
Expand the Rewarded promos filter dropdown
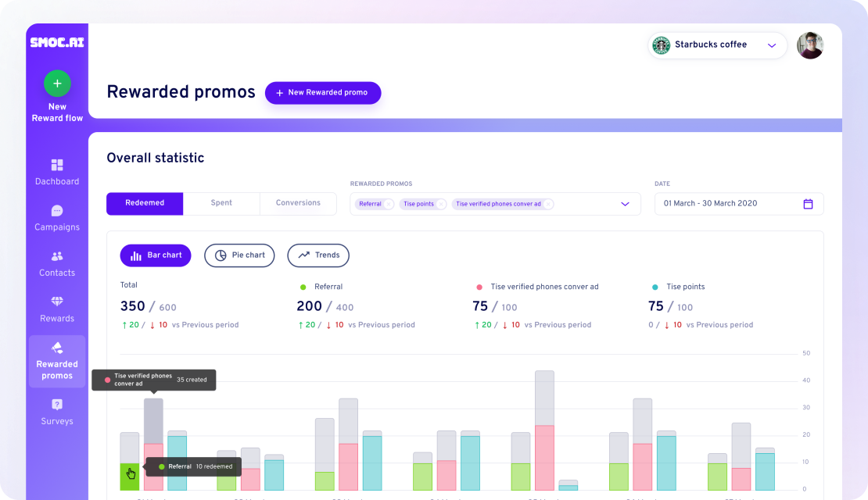tap(625, 204)
